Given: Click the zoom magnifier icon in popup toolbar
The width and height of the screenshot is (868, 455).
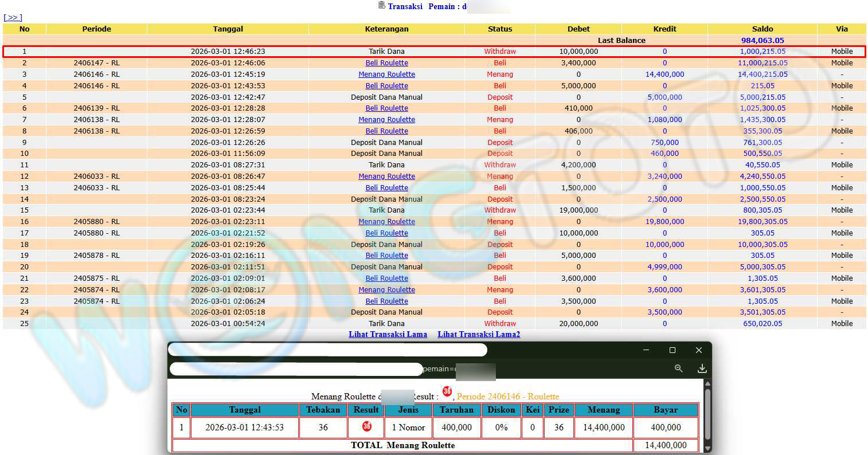Looking at the screenshot, I should (678, 368).
